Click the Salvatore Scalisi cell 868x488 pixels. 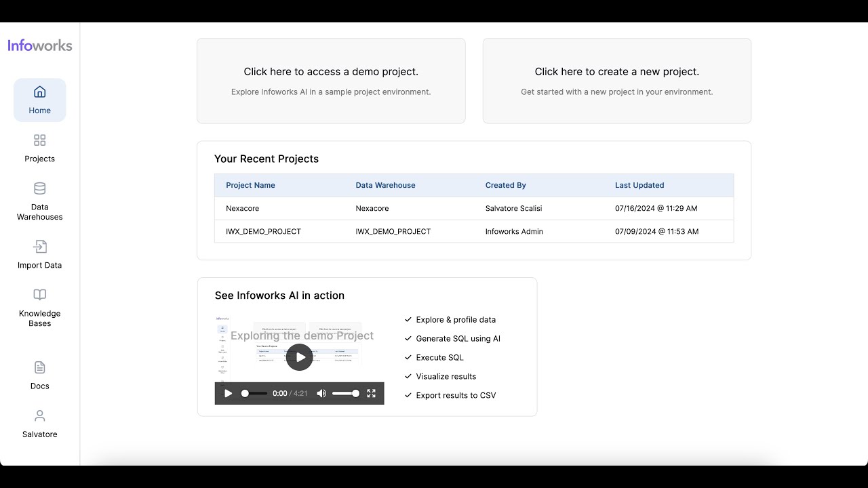coord(513,208)
